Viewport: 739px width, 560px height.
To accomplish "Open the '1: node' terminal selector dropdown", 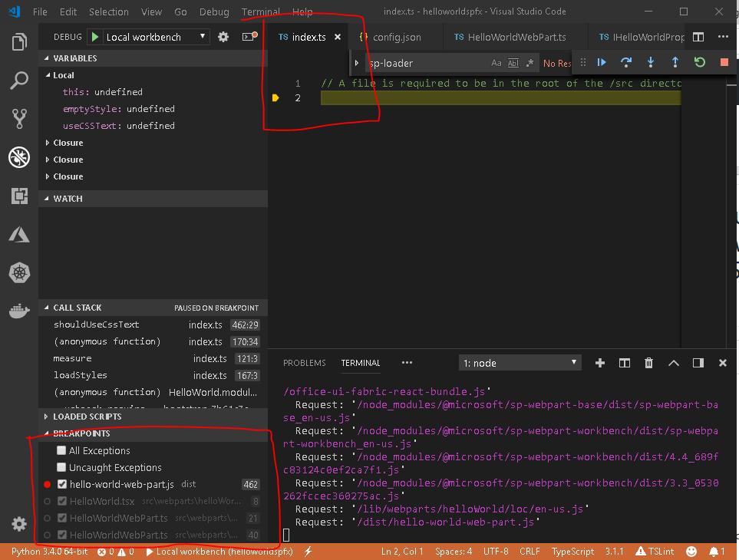I will [x=520, y=362].
